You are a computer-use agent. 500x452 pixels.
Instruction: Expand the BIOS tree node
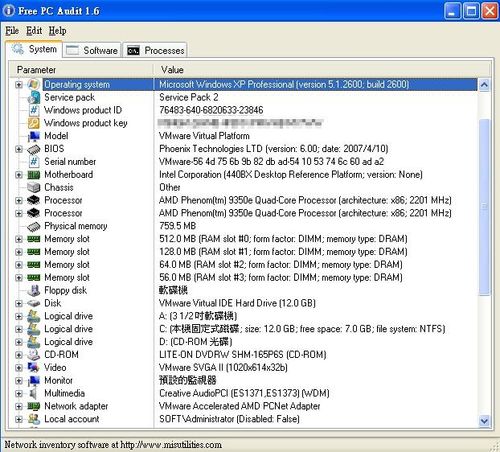tap(19, 149)
